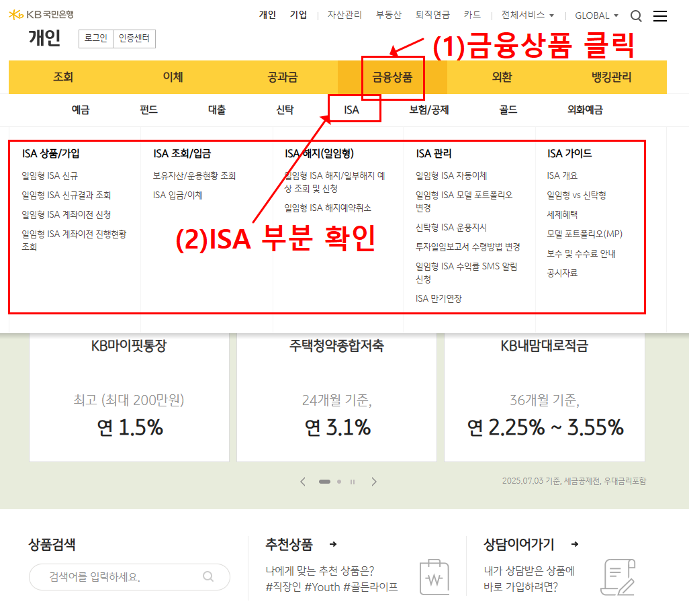
Task: Select the 신탁 submenu tab
Action: pyautogui.click(x=285, y=109)
